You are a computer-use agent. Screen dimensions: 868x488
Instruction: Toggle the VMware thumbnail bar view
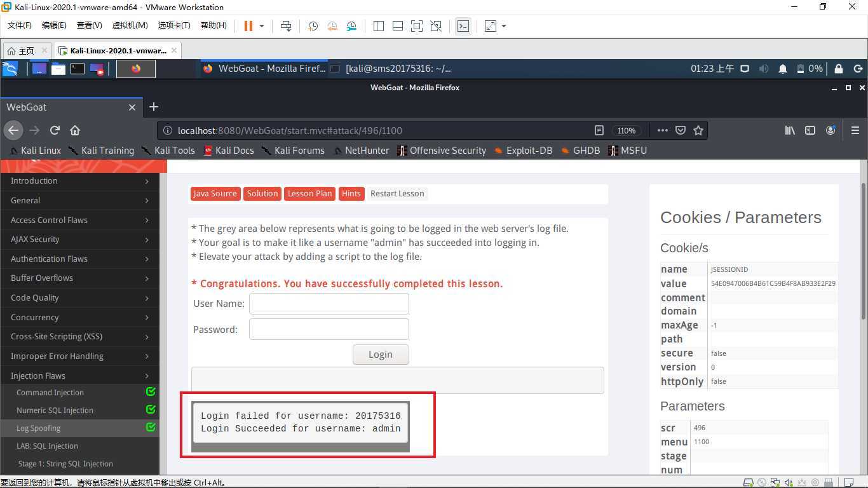coord(398,26)
